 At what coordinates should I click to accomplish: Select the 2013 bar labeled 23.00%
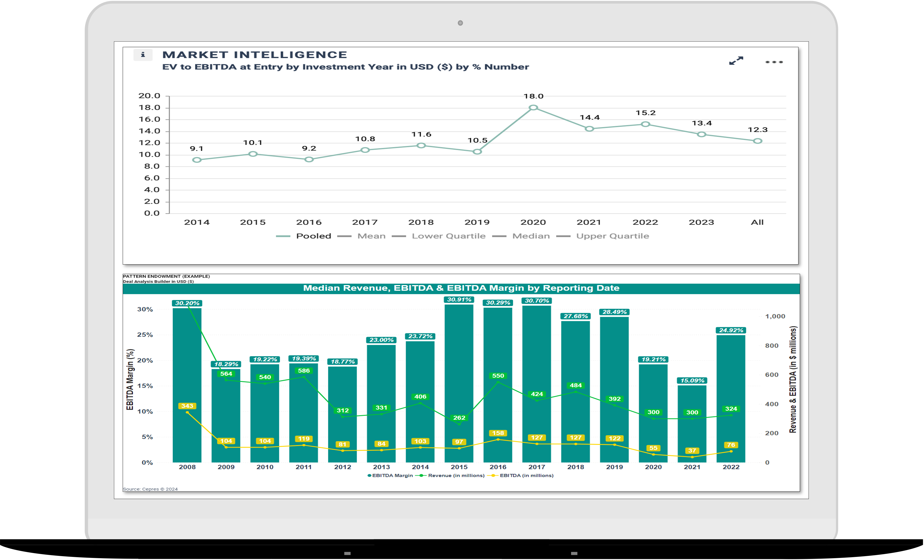[x=381, y=403]
